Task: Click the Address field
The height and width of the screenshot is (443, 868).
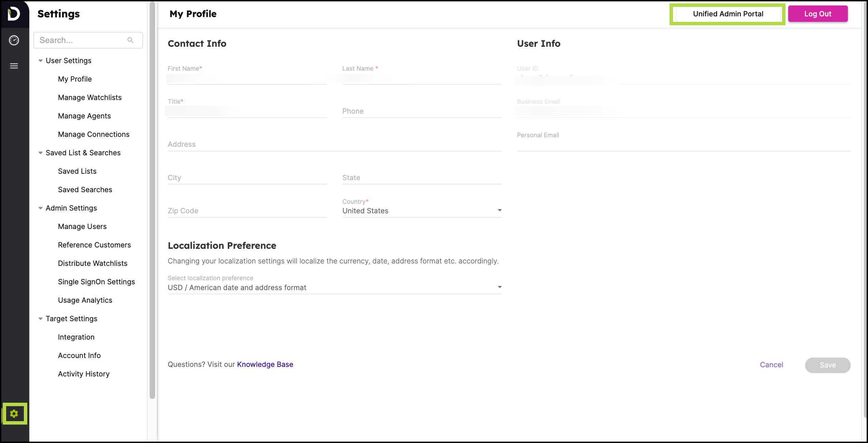Action: point(334,144)
